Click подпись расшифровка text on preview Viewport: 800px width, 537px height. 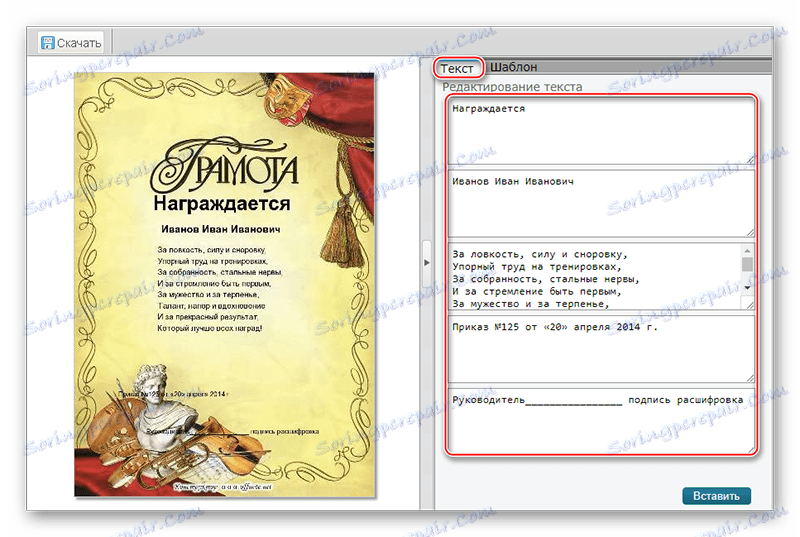(x=285, y=431)
